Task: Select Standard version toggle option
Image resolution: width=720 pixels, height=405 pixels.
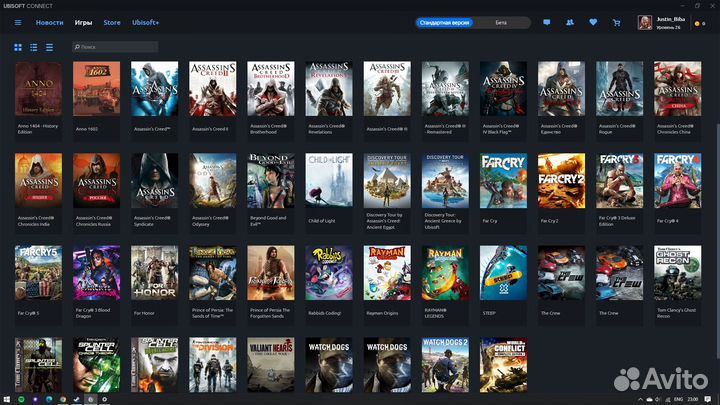Action: point(444,22)
